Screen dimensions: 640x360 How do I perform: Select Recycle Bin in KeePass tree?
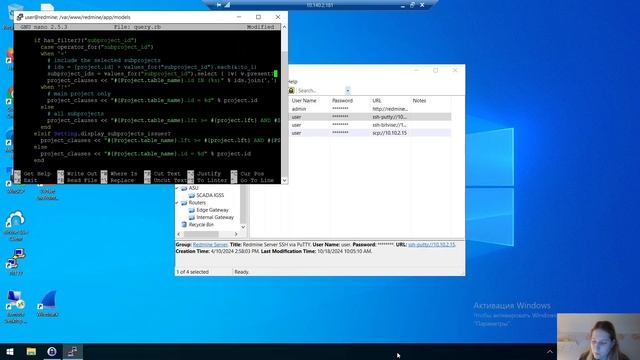tap(201, 224)
